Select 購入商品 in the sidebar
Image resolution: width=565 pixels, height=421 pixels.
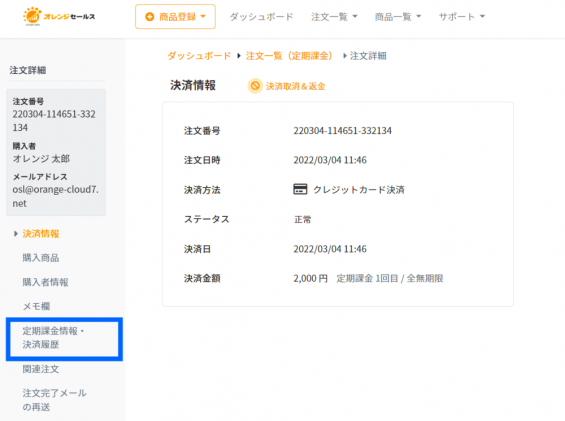(x=41, y=258)
